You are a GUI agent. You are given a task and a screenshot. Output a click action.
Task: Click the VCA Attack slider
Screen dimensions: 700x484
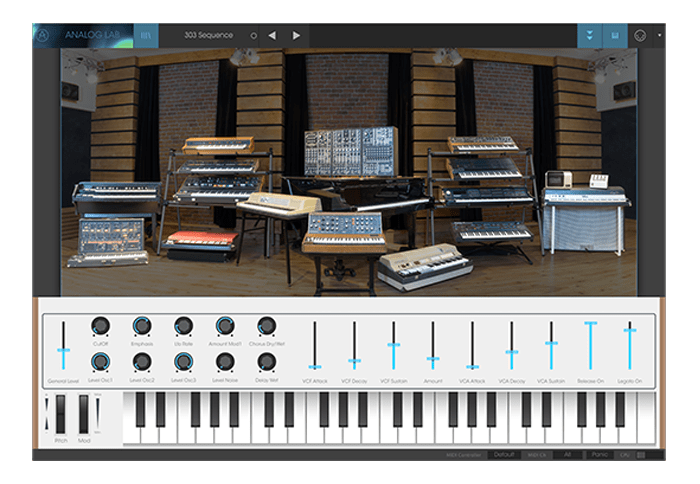click(x=472, y=346)
